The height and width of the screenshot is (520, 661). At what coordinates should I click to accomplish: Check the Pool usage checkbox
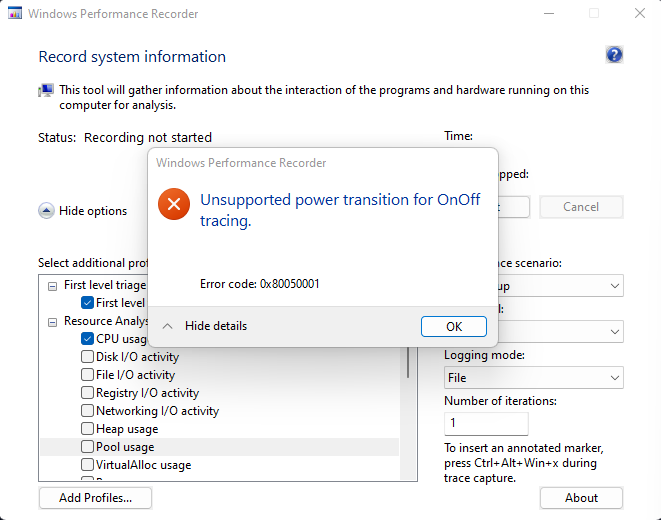click(x=87, y=447)
